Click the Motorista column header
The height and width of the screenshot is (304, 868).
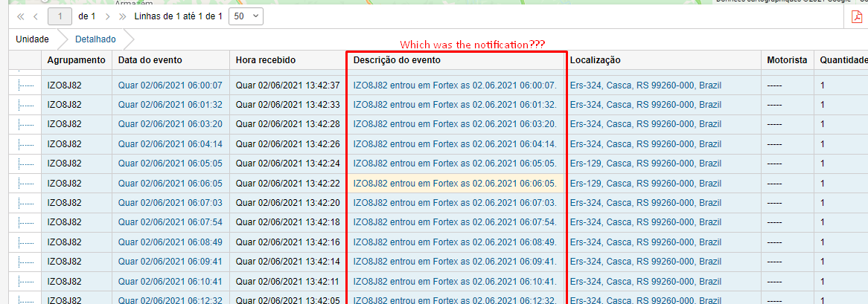click(787, 60)
